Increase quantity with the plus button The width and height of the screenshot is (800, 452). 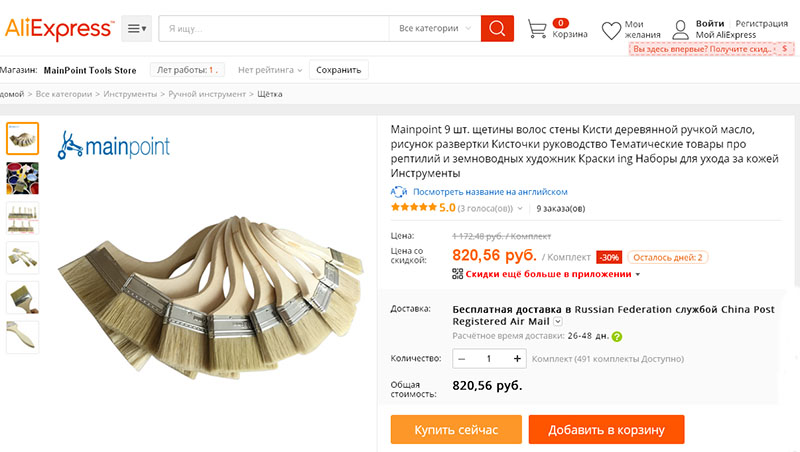[517, 358]
